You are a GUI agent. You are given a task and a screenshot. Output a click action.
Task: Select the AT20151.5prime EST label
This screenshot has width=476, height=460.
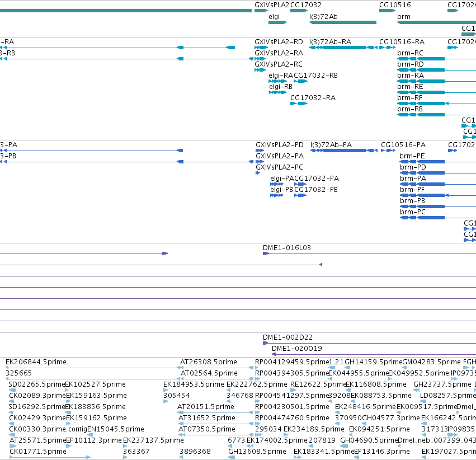tap(205, 407)
